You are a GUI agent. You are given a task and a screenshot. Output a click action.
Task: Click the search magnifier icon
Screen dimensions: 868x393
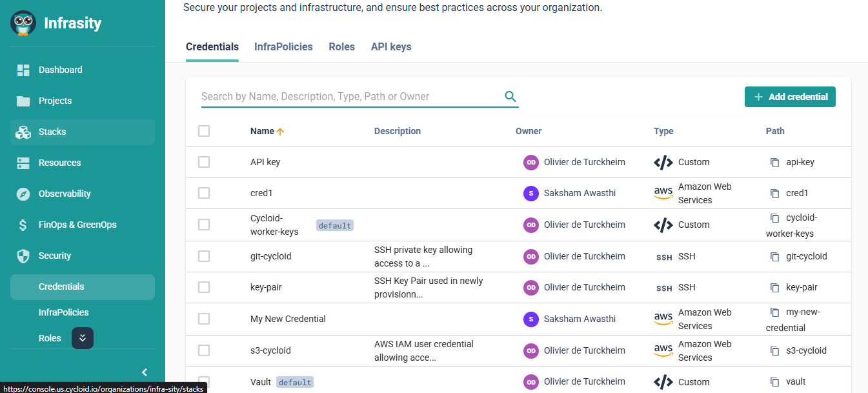point(510,97)
